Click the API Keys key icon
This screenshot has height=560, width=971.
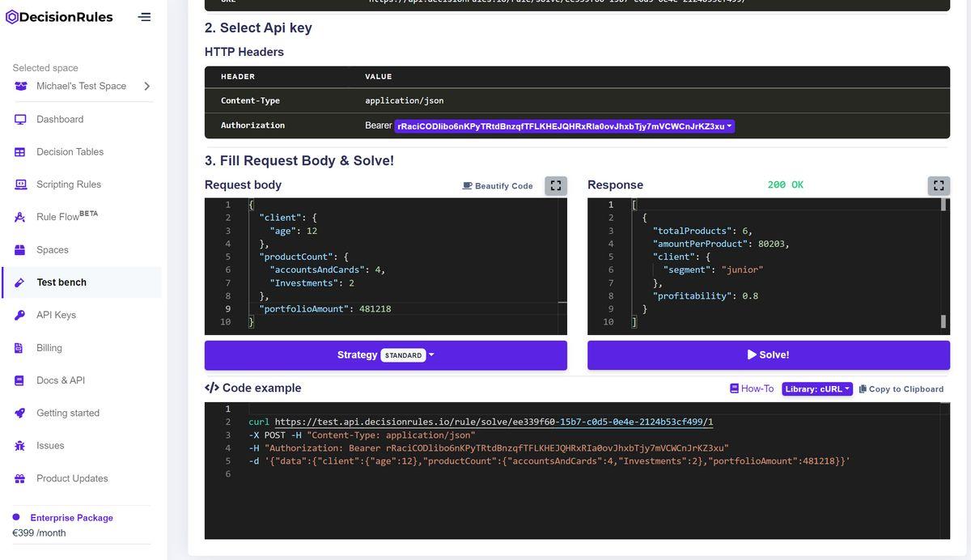click(x=20, y=316)
